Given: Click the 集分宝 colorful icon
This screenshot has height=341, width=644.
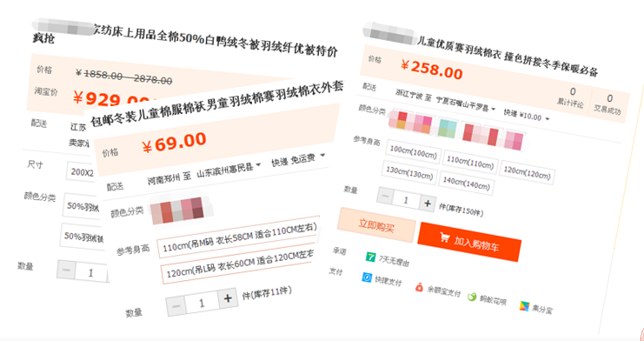Looking at the screenshot, I should click(524, 306).
